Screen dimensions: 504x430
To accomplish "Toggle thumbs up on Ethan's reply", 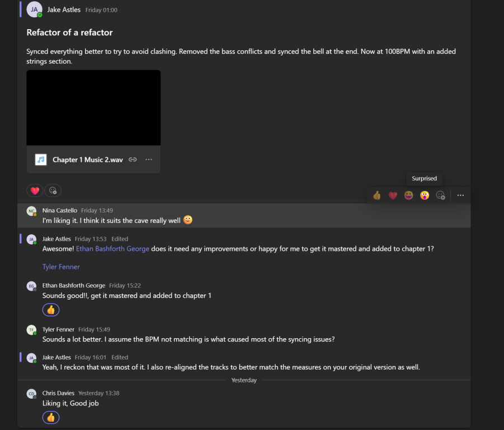I will 51,310.
